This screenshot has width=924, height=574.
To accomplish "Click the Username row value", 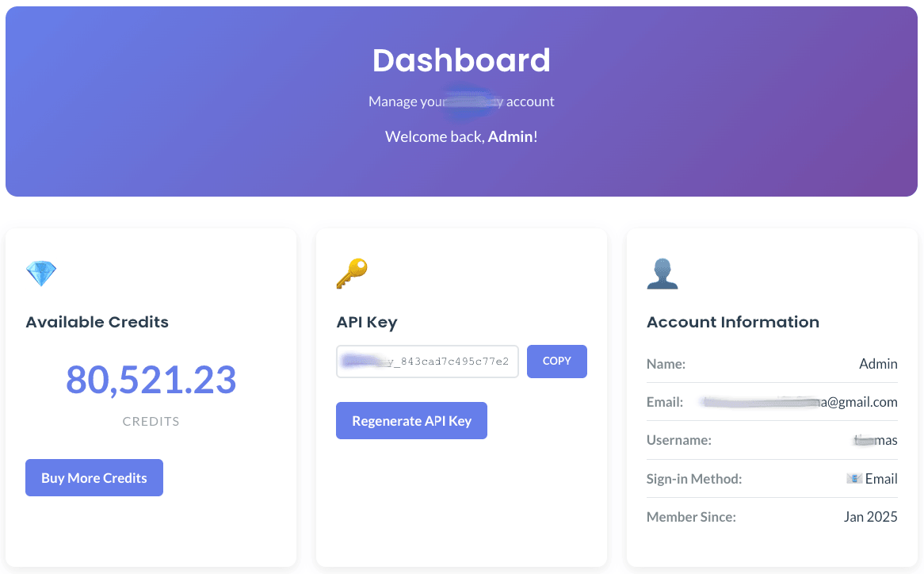I will click(875, 440).
